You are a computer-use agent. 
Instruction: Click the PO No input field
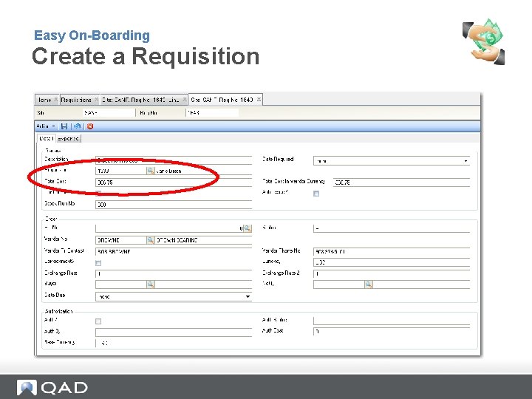(x=170, y=228)
